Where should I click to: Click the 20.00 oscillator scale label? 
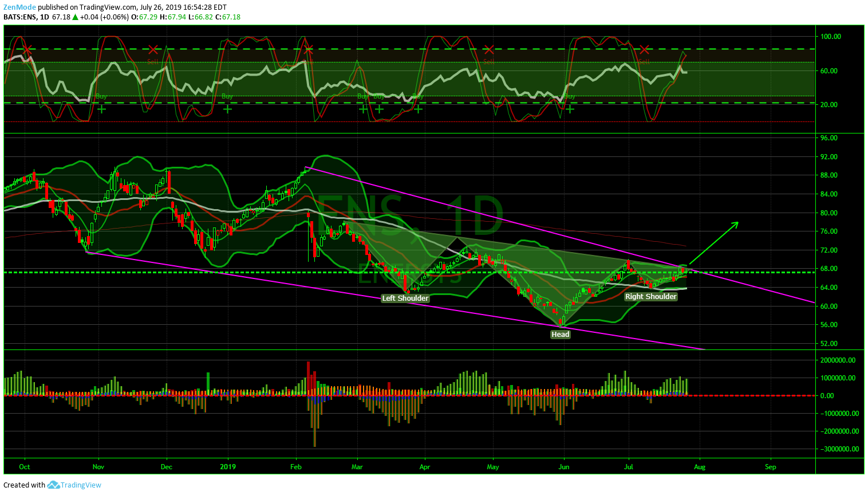[x=828, y=105]
